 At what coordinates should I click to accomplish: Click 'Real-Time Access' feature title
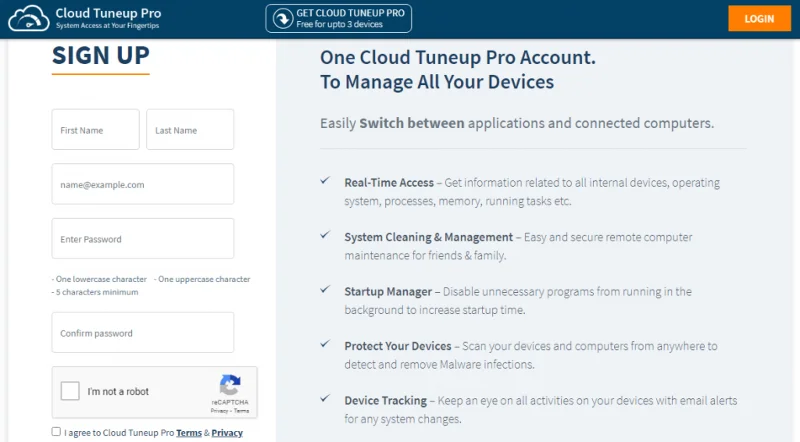pos(389,183)
